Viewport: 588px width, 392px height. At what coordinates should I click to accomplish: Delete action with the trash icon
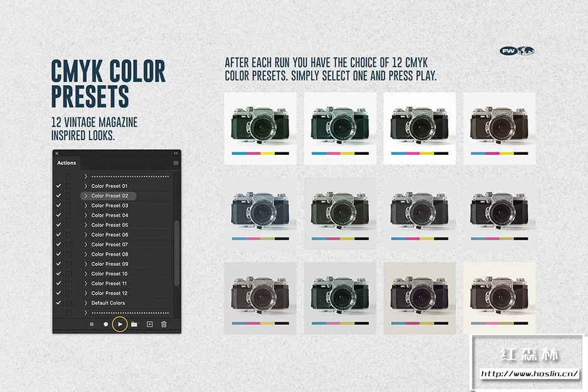click(164, 324)
